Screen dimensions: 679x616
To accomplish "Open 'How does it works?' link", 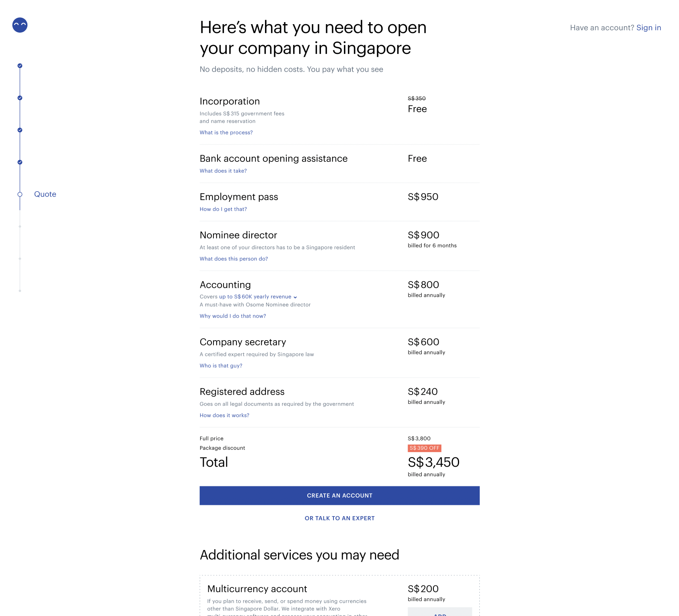I will pos(224,415).
